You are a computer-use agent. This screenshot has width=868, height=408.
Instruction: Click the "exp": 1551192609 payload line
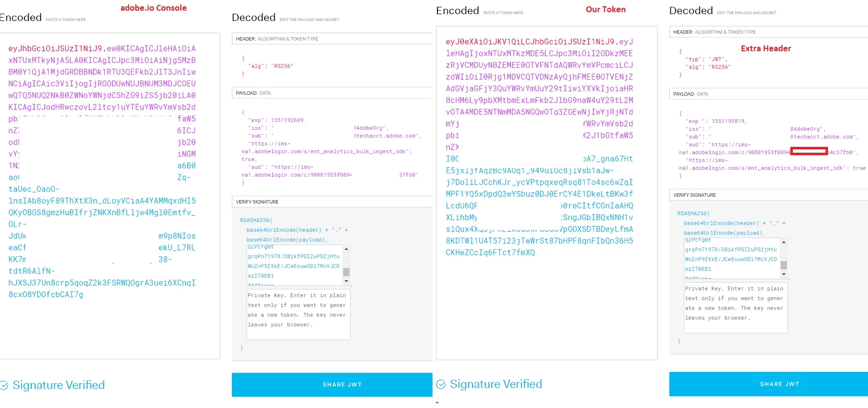pyautogui.click(x=277, y=120)
